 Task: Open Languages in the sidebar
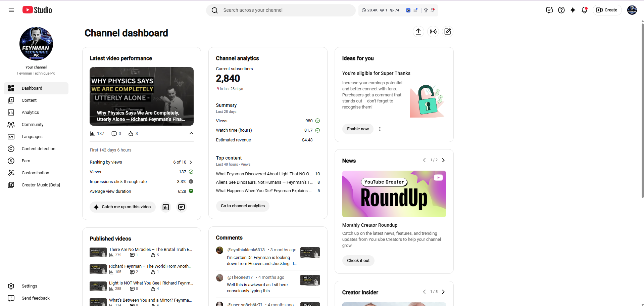click(36, 137)
